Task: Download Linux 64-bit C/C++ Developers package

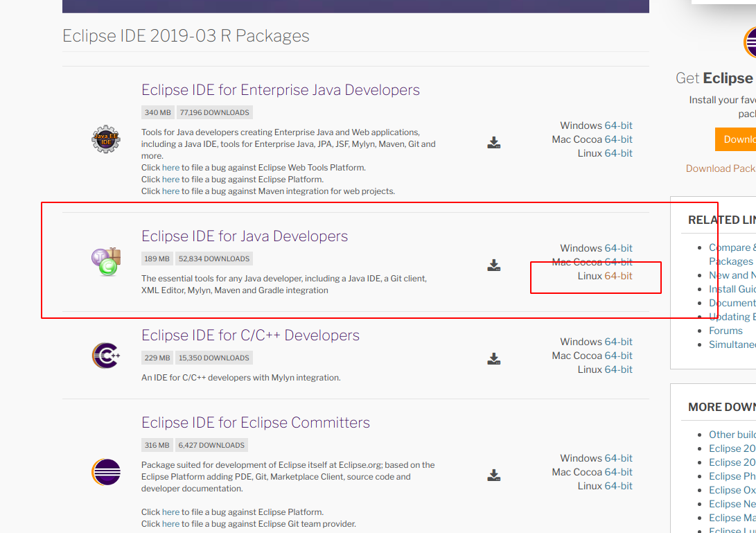Action: pyautogui.click(x=618, y=369)
